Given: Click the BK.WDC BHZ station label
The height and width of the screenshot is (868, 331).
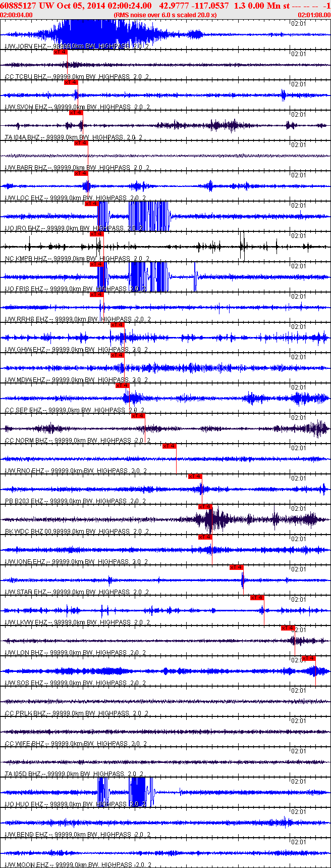Looking at the screenshot, I should (24, 532).
